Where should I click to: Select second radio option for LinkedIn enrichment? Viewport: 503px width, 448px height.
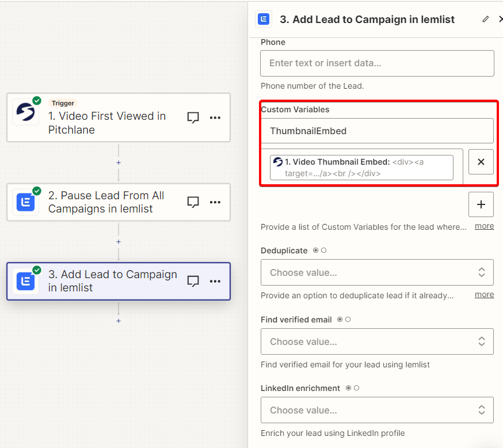tap(356, 388)
